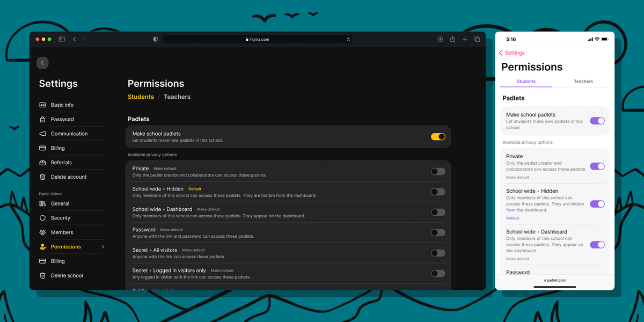Image resolution: width=644 pixels, height=322 pixels.
Task: Open the Members section
Action: point(62,232)
